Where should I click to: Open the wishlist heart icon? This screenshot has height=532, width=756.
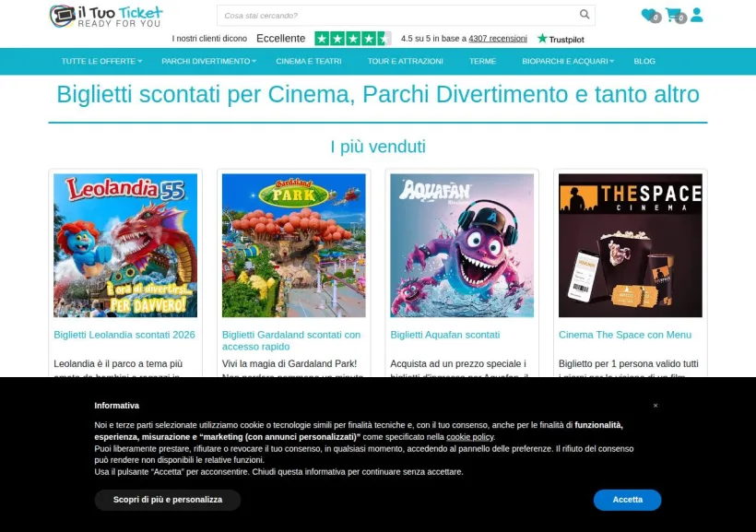(x=650, y=15)
